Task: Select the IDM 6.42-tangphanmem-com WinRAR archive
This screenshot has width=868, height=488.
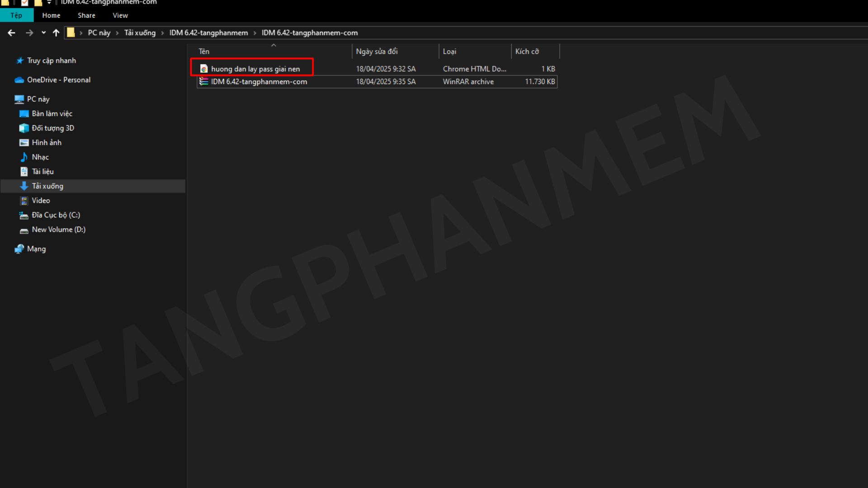Action: pyautogui.click(x=259, y=82)
